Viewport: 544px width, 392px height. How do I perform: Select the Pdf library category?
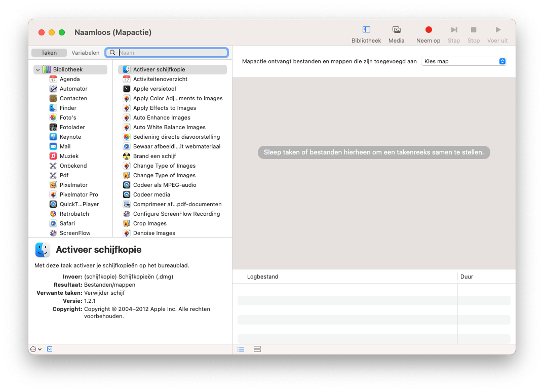click(64, 176)
